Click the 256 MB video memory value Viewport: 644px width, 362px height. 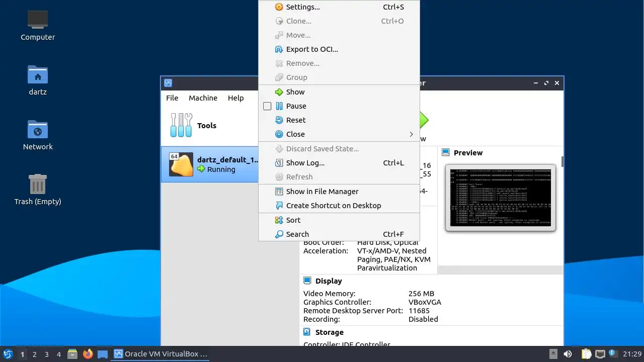[421, 294]
